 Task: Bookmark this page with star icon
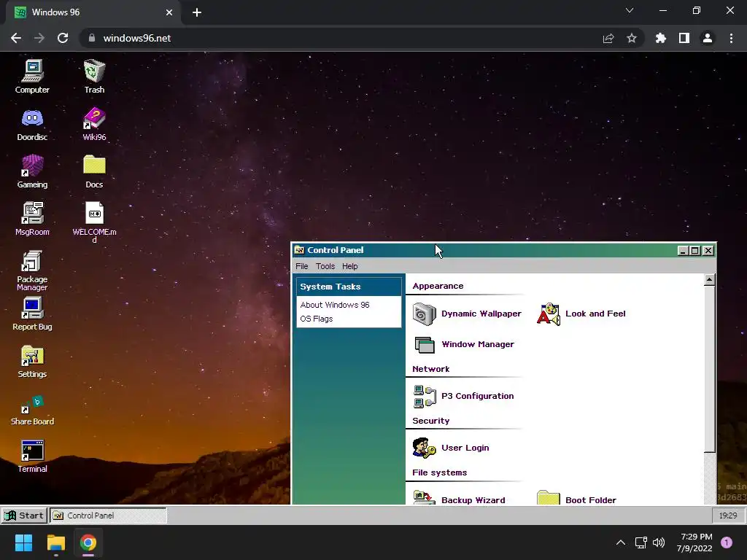tap(632, 38)
